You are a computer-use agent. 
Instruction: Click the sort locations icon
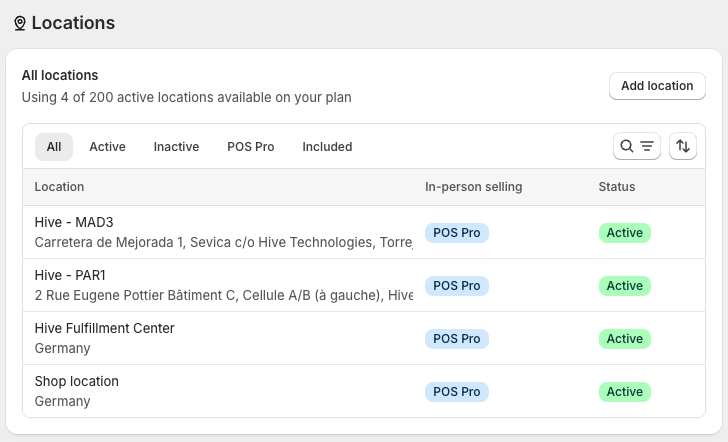(x=683, y=146)
